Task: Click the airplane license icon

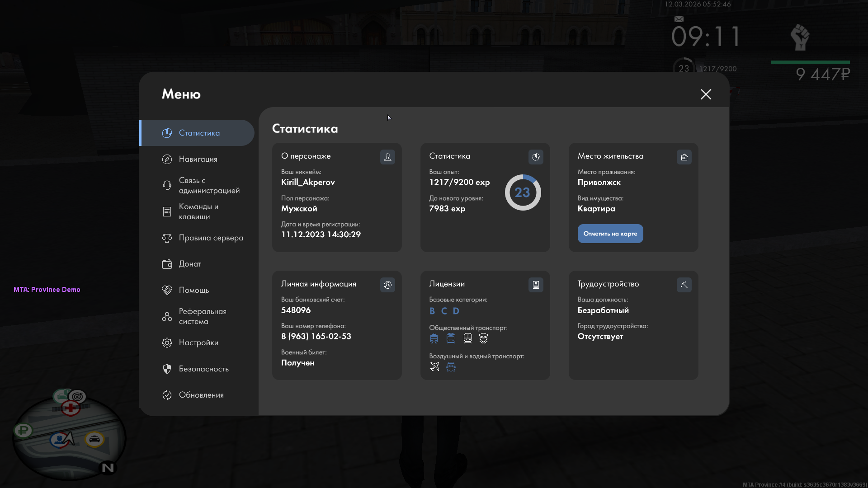Action: click(x=434, y=367)
